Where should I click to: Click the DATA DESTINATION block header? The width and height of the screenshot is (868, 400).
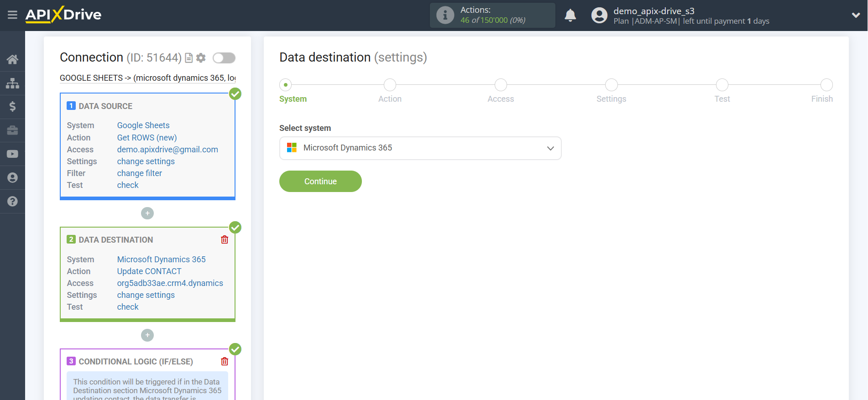click(x=116, y=240)
